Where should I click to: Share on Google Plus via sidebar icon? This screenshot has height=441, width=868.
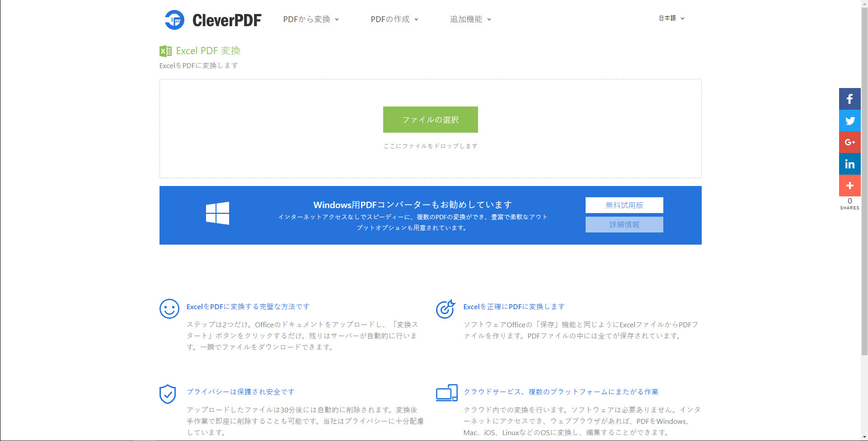coord(849,142)
